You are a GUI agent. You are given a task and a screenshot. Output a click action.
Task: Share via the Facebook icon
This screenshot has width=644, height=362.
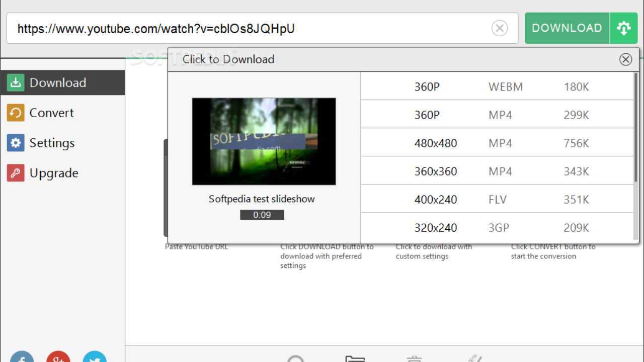[22, 356]
